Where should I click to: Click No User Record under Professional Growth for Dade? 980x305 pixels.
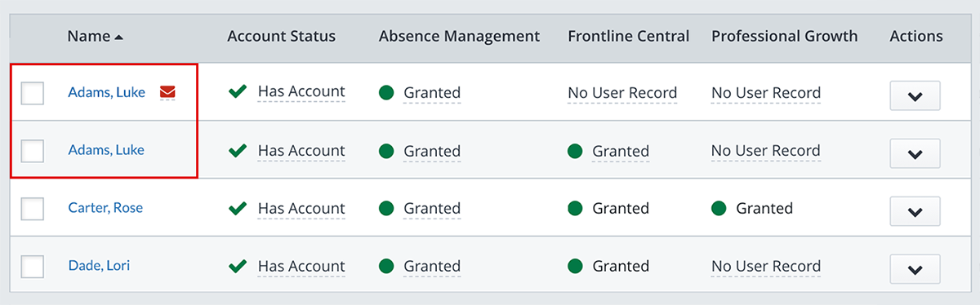pyautogui.click(x=766, y=266)
